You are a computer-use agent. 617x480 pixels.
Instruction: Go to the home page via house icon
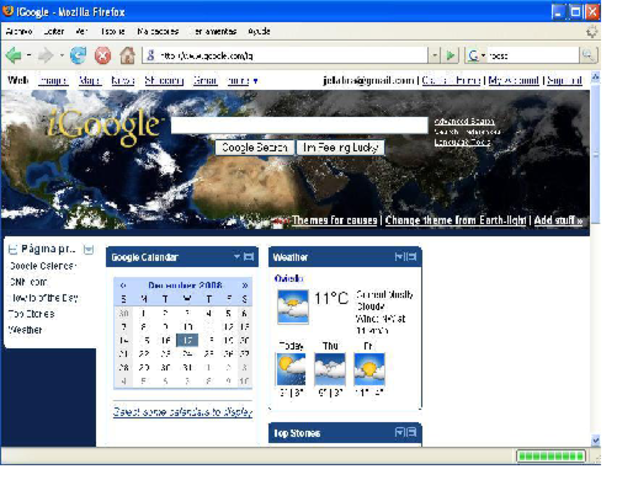(x=127, y=55)
